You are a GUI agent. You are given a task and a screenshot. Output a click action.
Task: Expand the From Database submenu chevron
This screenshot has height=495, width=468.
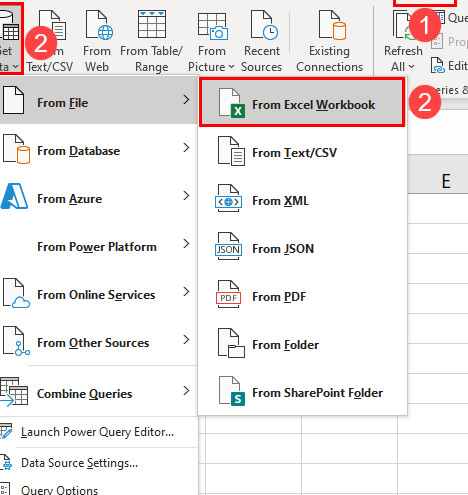[x=186, y=148]
